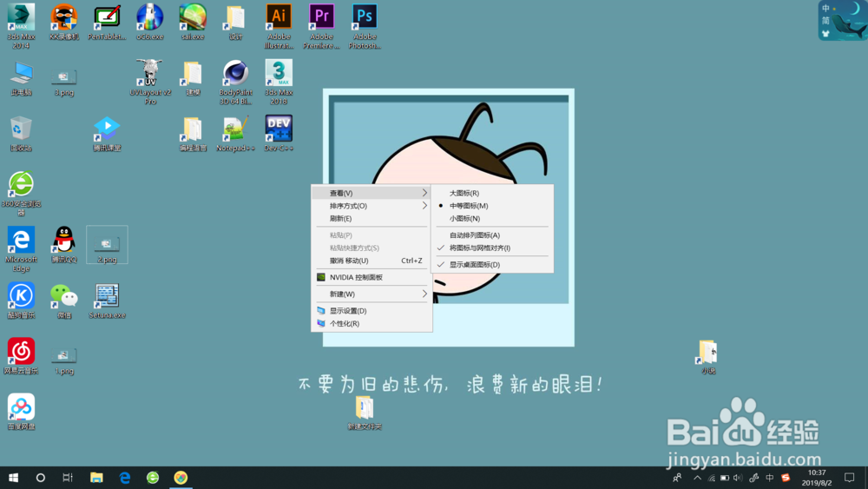Select the 酷狗音乐 desktop icon
The width and height of the screenshot is (868, 489).
(21, 301)
